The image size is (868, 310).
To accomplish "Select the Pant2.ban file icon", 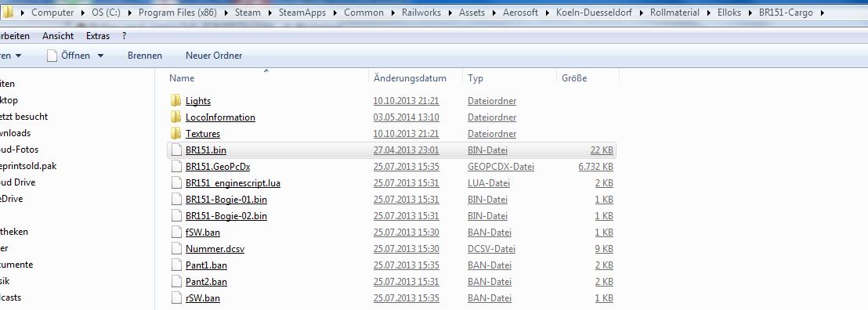I will pos(176,282).
